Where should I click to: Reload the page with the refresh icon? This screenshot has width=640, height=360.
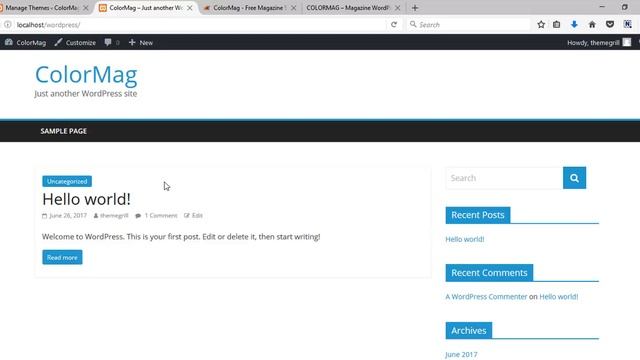point(394,24)
